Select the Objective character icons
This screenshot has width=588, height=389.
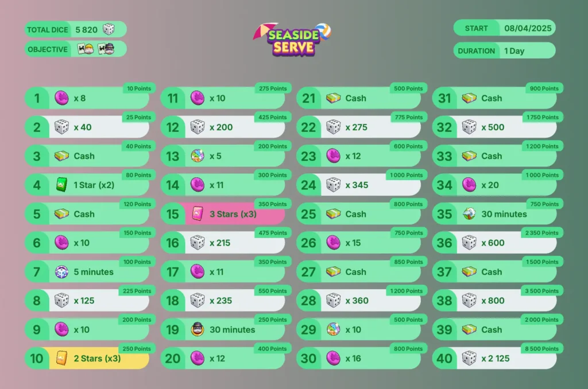tap(96, 49)
